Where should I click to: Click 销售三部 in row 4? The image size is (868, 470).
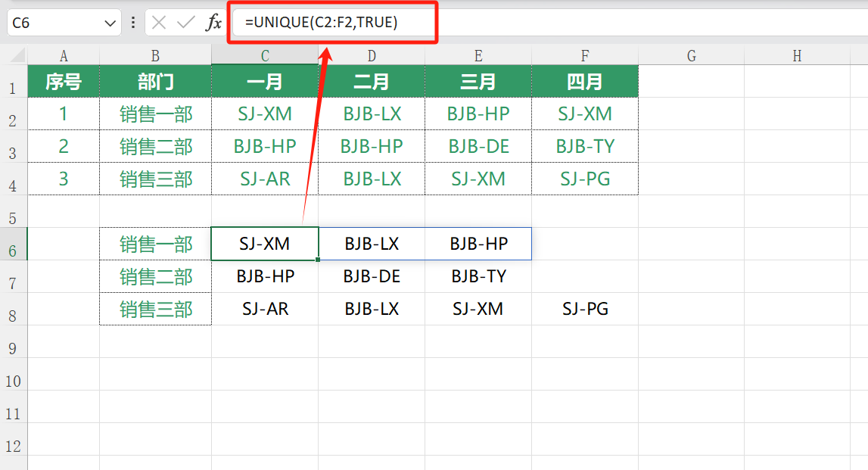point(156,179)
